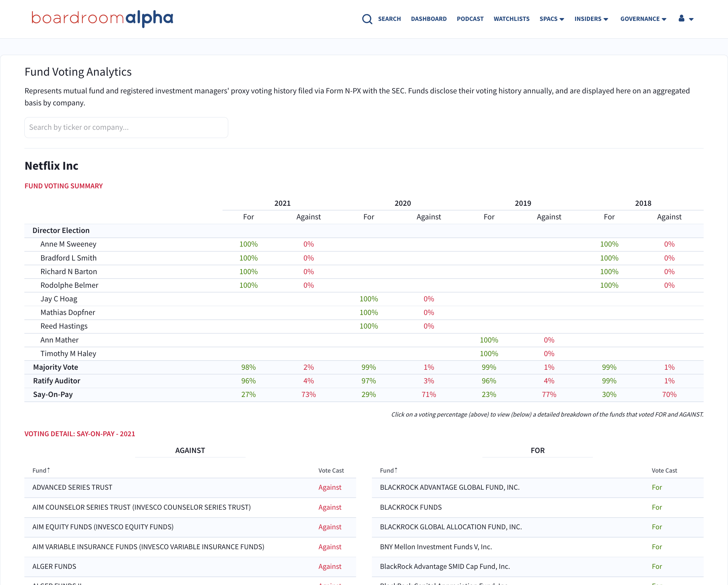Select the Say-On-Pay row label
Screen dimensions: 728x585
click(x=53, y=394)
